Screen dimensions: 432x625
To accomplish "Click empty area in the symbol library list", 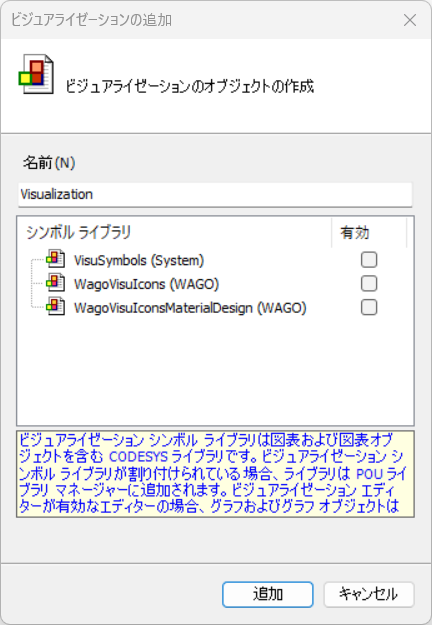I will click(x=215, y=371).
